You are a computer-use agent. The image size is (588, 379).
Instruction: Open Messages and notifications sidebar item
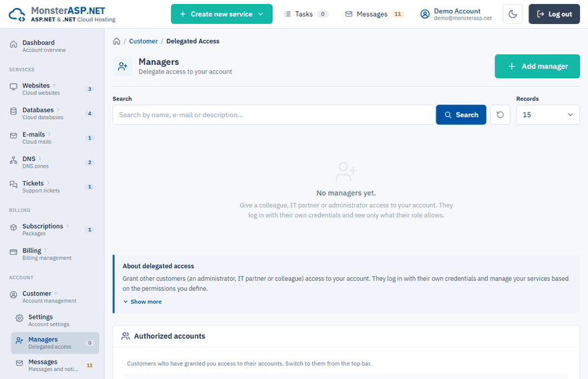[55, 365]
